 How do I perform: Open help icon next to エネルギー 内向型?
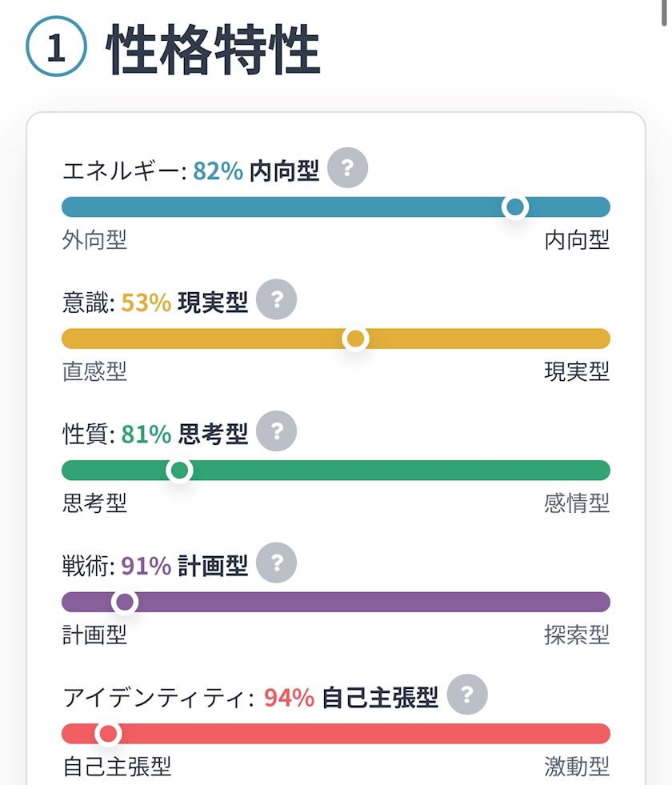[x=348, y=168]
